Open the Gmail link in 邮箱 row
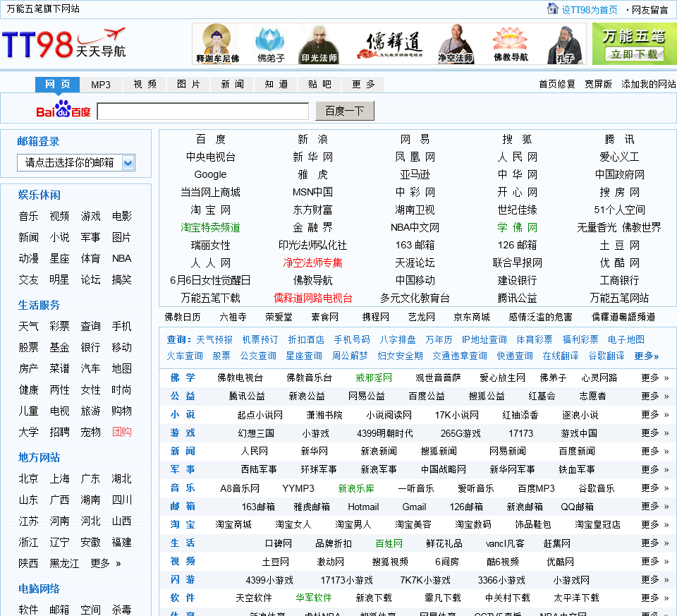The height and width of the screenshot is (616, 677). pyautogui.click(x=414, y=507)
